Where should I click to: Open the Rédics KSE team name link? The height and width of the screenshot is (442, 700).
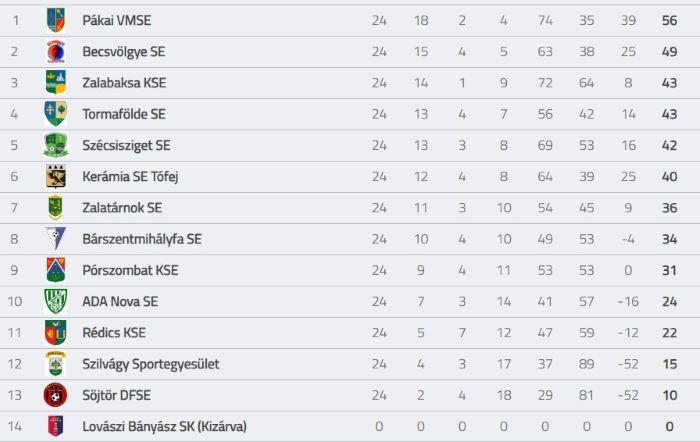pyautogui.click(x=114, y=333)
